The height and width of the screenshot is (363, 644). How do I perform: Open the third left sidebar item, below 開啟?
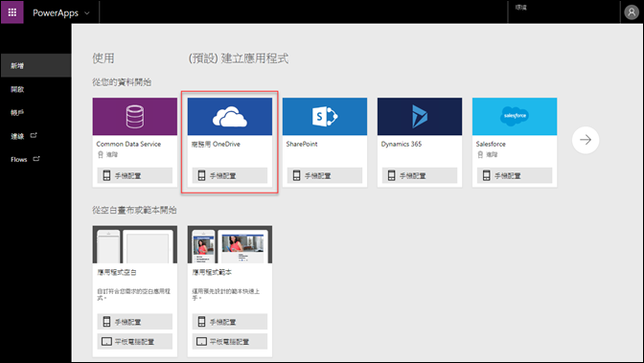pyautogui.click(x=35, y=112)
